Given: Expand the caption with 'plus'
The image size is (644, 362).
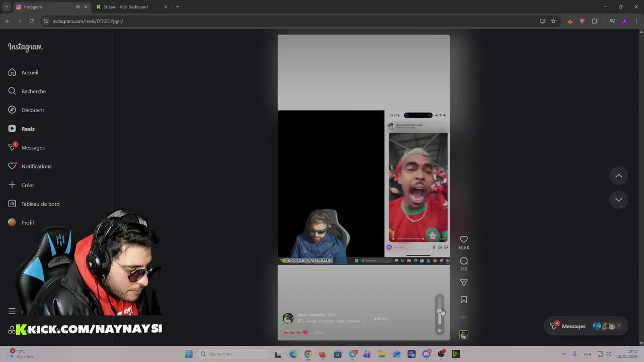Looking at the screenshot, I should 319,332.
